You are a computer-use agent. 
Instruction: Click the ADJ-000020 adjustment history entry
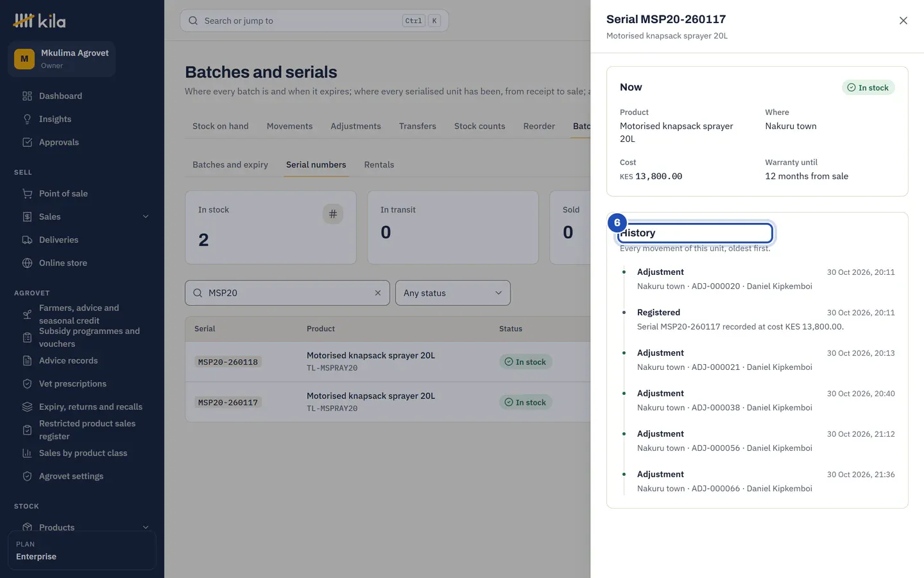[x=757, y=279]
